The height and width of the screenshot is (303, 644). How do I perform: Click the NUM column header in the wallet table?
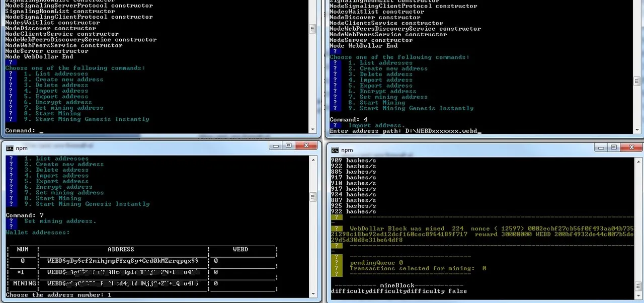point(23,249)
